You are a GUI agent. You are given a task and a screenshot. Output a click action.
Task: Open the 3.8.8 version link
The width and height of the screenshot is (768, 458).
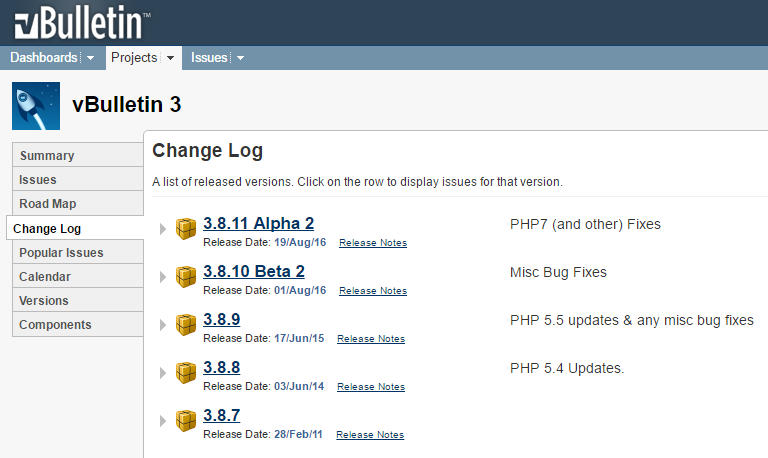click(221, 367)
